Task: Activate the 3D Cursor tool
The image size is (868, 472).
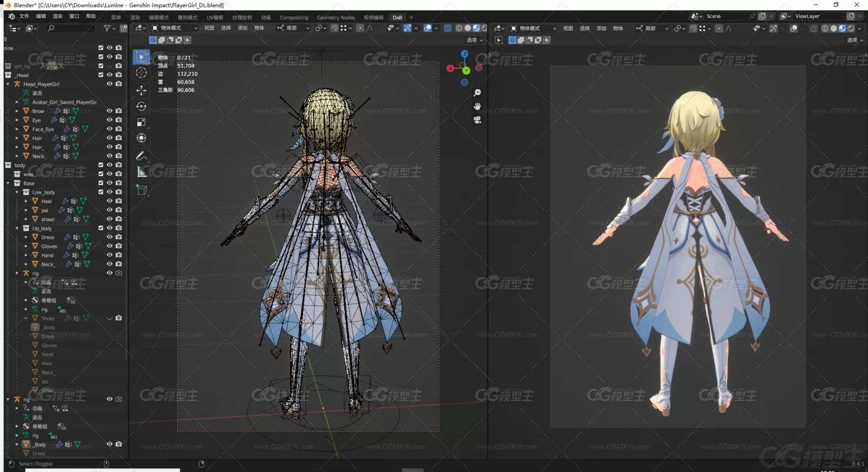Action: 141,73
